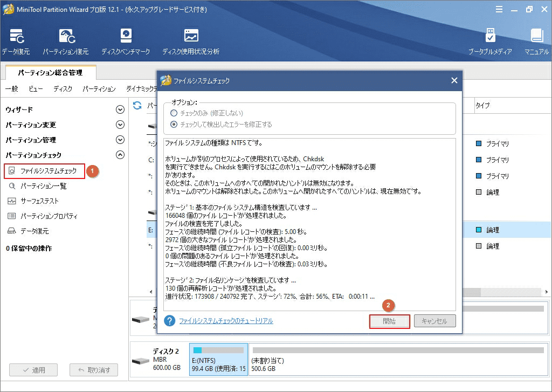The image size is (552, 392).
Task: Select ファイルシステムチェック in sidebar
Action: [44, 171]
